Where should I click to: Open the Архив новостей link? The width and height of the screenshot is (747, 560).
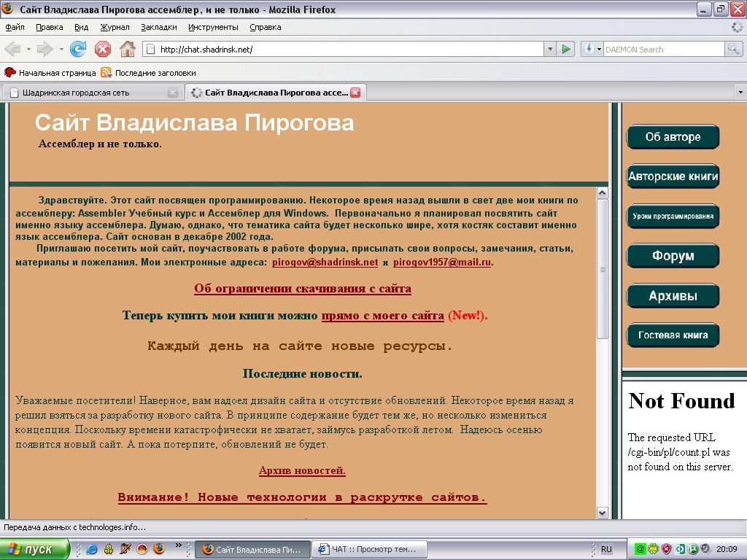point(302,470)
